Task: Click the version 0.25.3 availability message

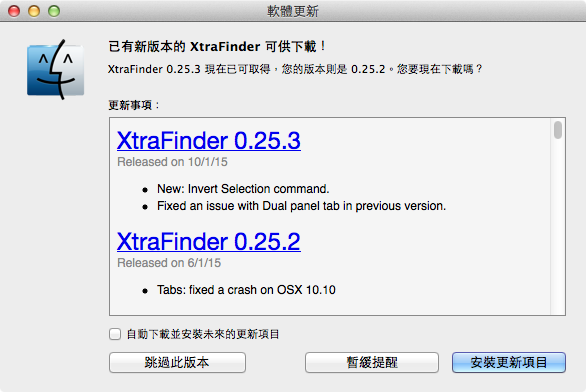Action: click(x=295, y=69)
